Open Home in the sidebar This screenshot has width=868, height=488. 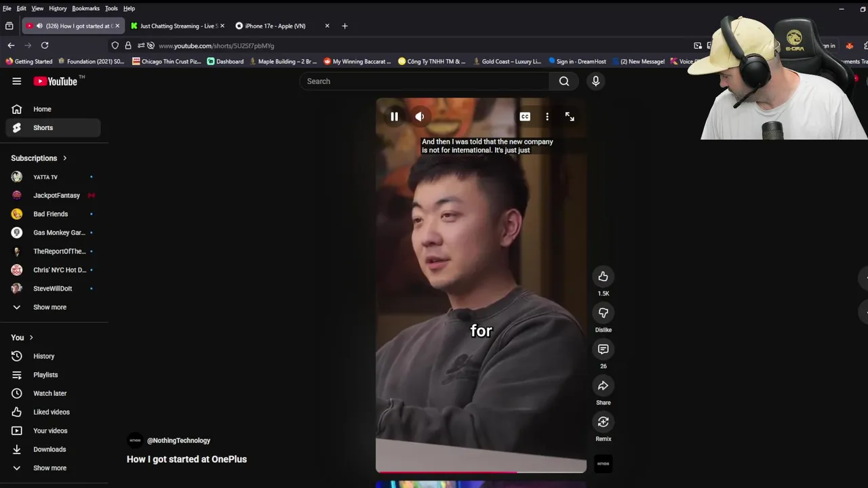(x=53, y=109)
